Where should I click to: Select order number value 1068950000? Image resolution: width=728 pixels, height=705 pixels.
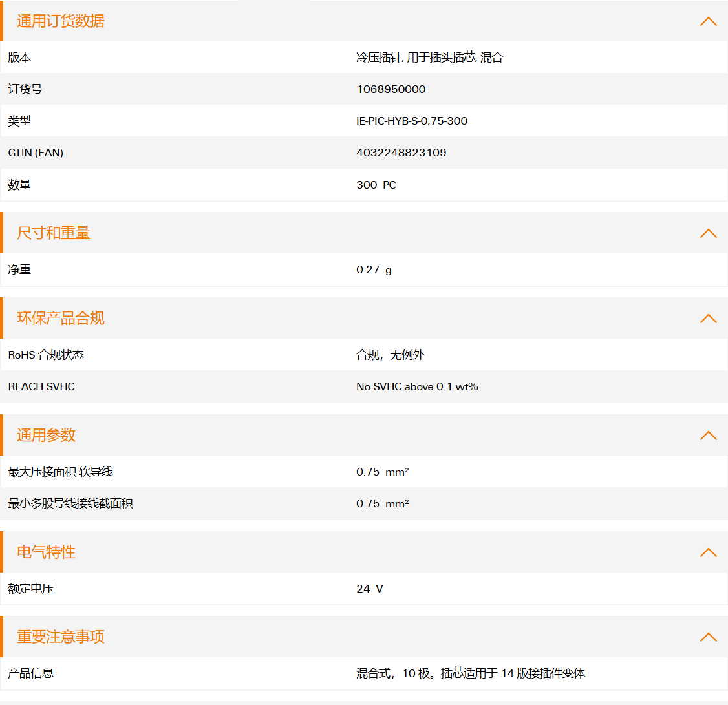pyautogui.click(x=391, y=89)
